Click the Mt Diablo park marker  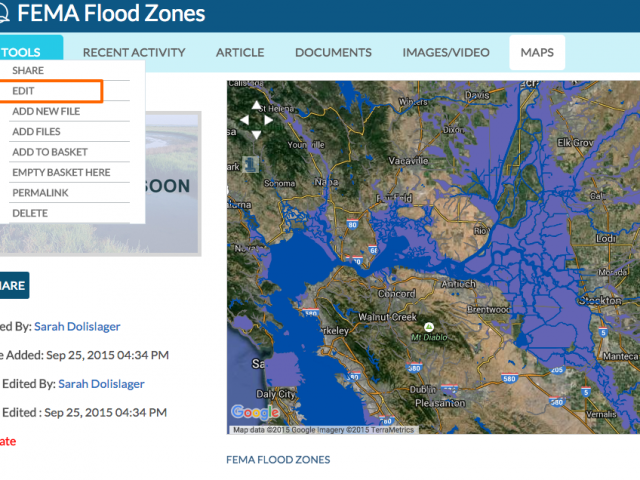tap(429, 327)
